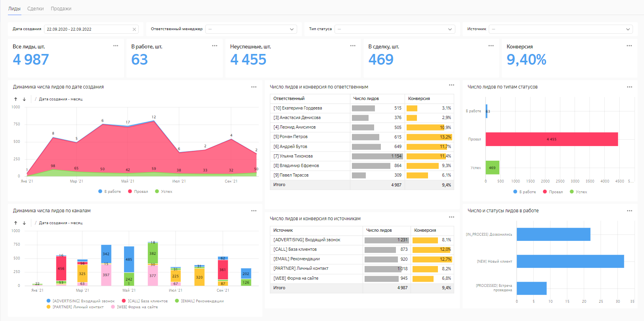The width and height of the screenshot is (644, 321).
Task: Click the [NEW] Новый клиент bar
Action: tap(570, 261)
